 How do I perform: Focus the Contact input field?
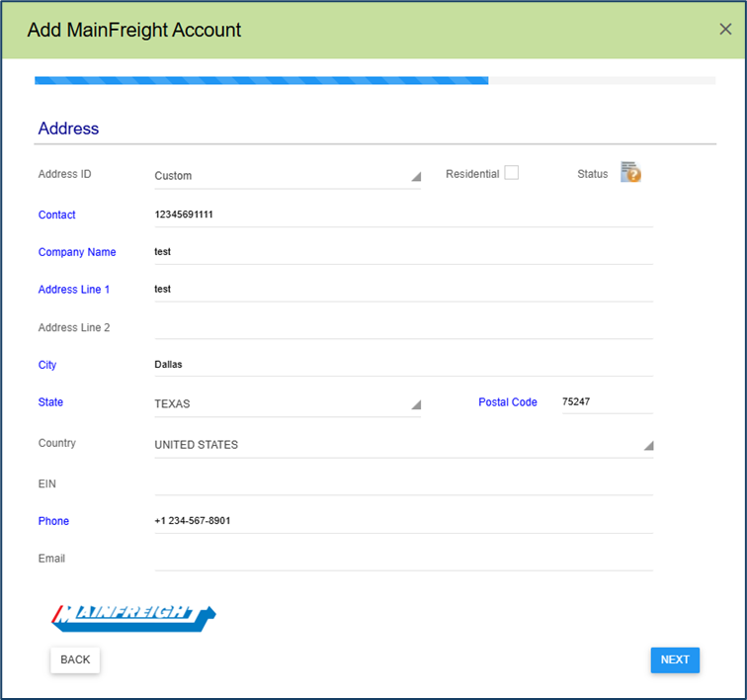click(403, 215)
